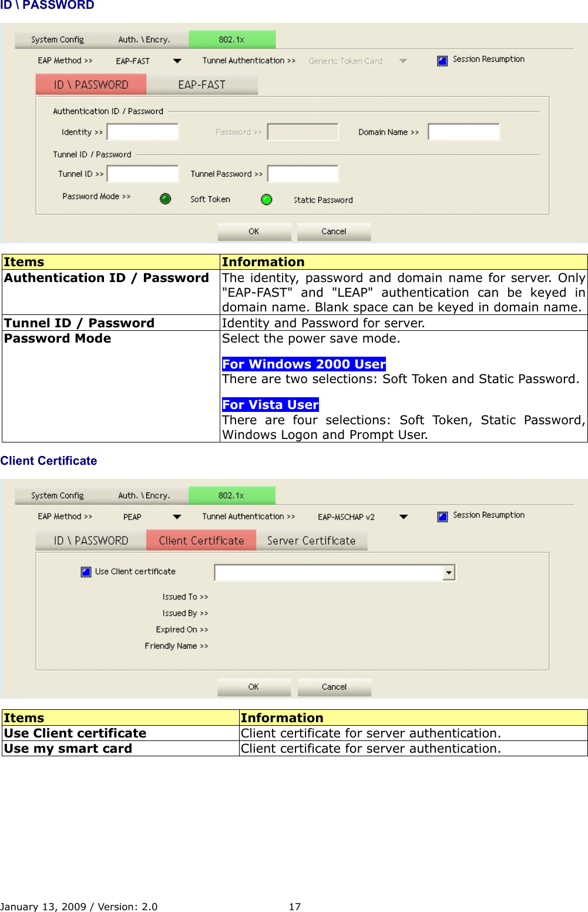This screenshot has height=912, width=588.
Task: Toggle Session Resumption checkbox in lower dialog
Action: coord(442,517)
